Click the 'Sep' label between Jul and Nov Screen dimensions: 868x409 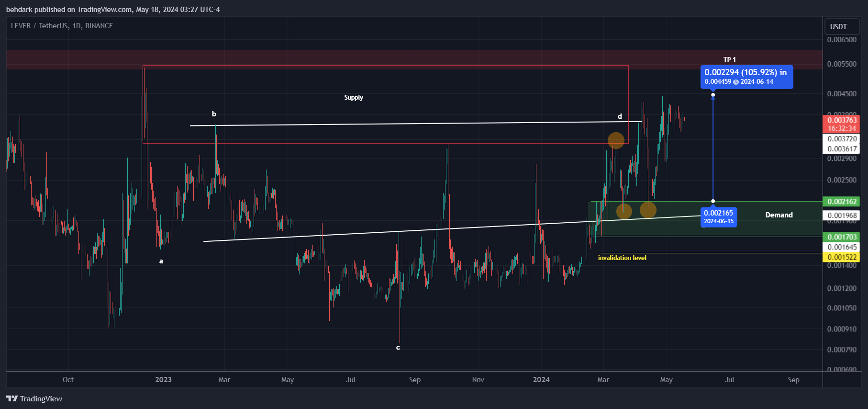[415, 380]
